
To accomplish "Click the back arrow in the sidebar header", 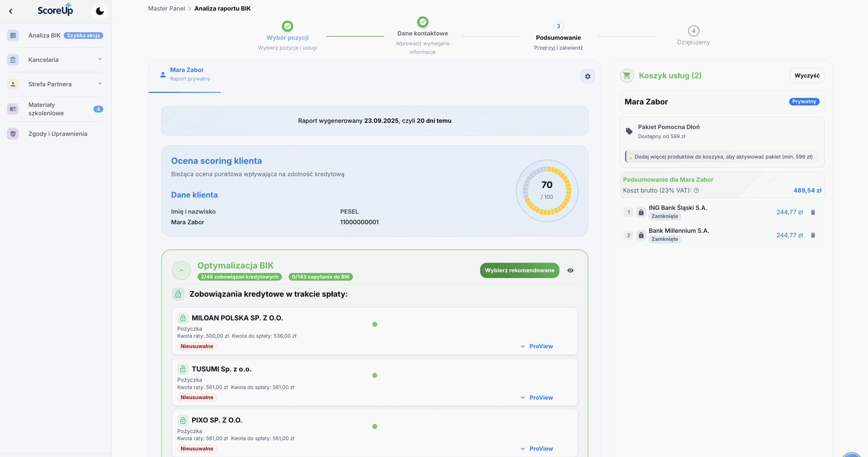I will coord(11,11).
